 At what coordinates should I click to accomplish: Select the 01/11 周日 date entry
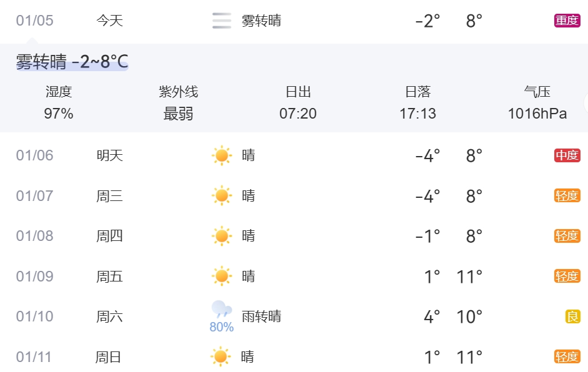click(x=35, y=357)
